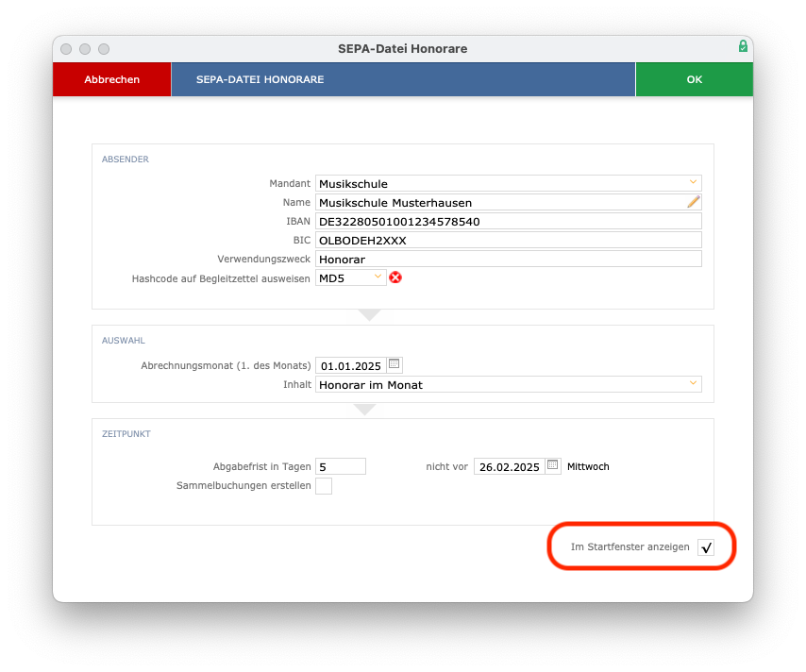Click the pencil edit icon beside Name
Screen dimensions: 806x672
pos(693,202)
